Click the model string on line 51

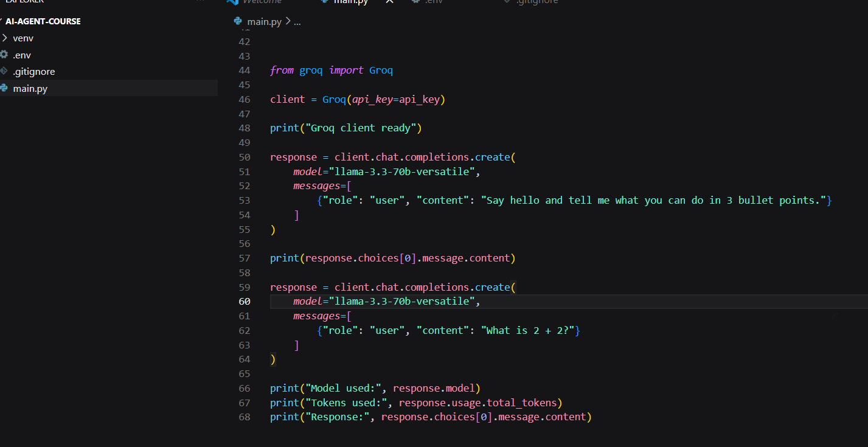[401, 172]
